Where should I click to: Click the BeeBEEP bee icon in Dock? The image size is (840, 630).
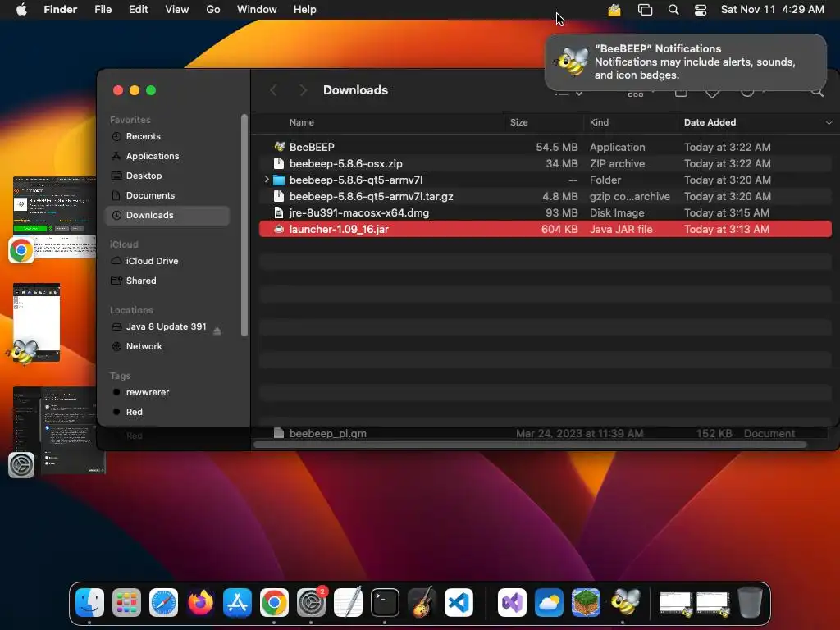625,601
